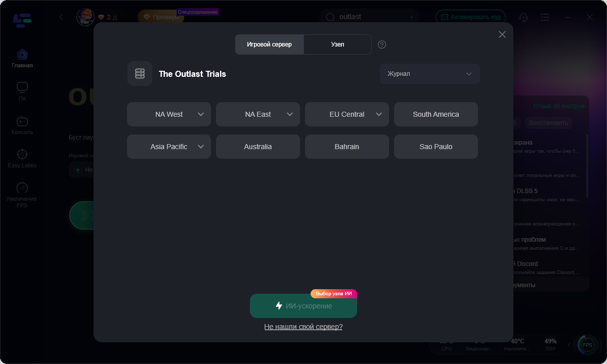Open Увеличение FPS boost section
Image resolution: width=607 pixels, height=364 pixels.
pyautogui.click(x=22, y=195)
